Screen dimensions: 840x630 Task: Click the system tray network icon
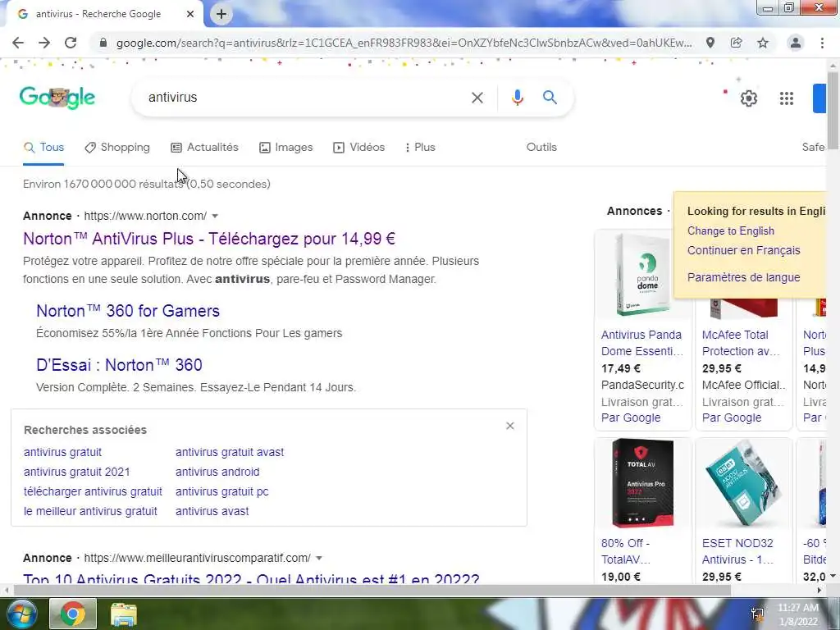click(757, 614)
